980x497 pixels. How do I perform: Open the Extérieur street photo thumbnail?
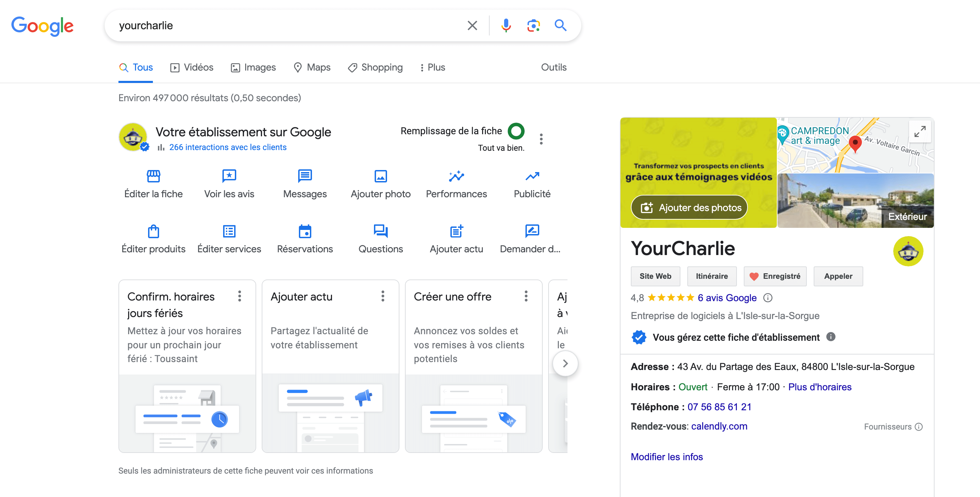tap(855, 201)
